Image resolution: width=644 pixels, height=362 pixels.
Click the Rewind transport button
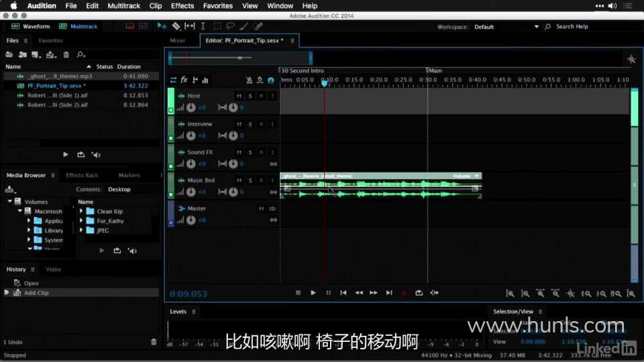point(358,293)
